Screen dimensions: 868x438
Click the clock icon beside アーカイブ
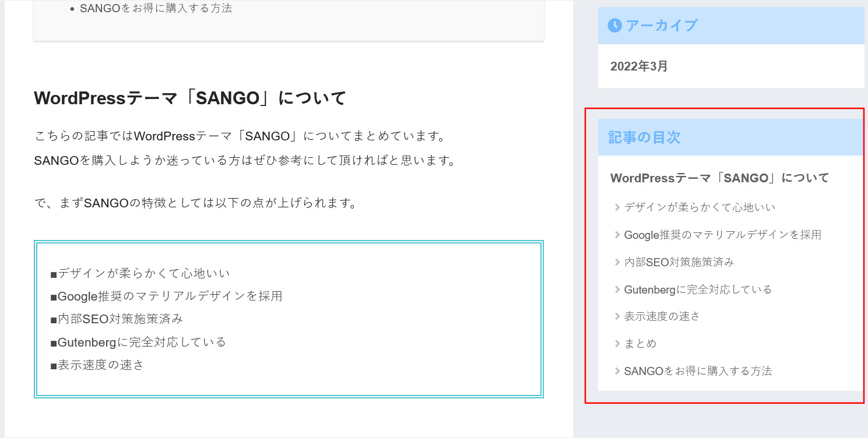click(614, 26)
